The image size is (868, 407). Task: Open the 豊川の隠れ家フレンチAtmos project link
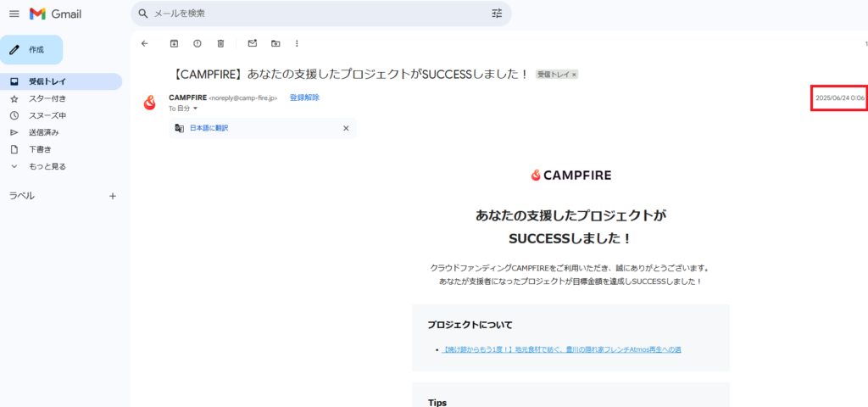coord(562,350)
